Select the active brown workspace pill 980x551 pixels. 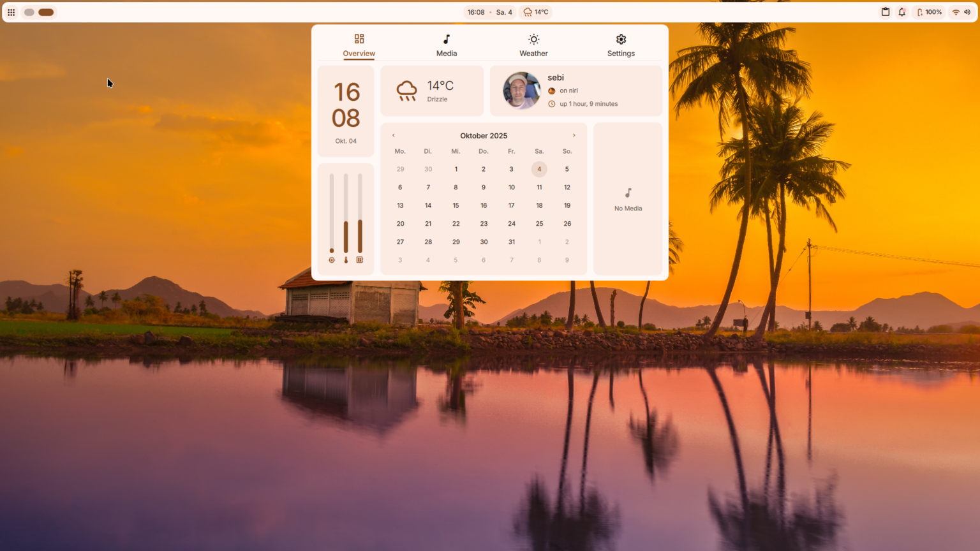(46, 12)
